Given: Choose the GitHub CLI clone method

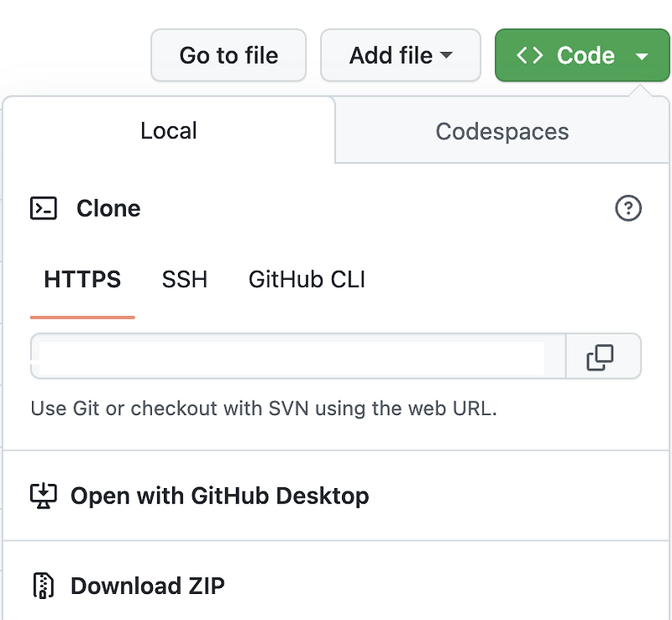Looking at the screenshot, I should coord(307,280).
